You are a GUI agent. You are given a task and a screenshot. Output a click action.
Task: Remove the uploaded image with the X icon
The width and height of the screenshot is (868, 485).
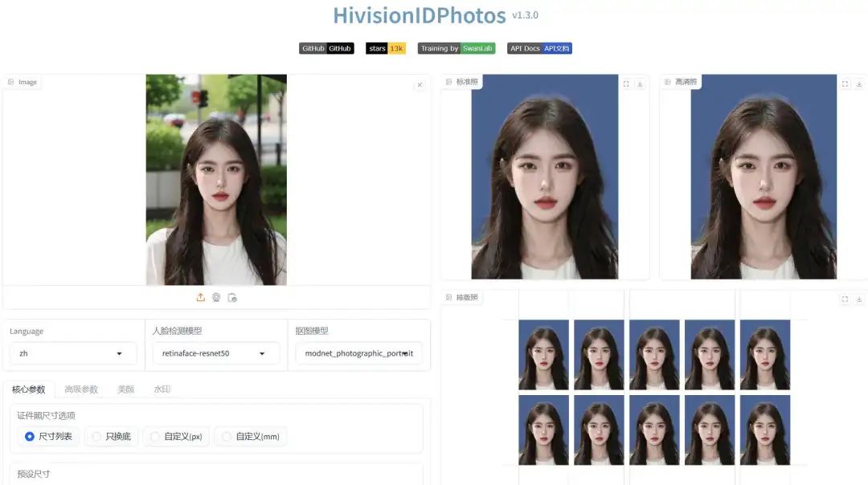point(420,84)
